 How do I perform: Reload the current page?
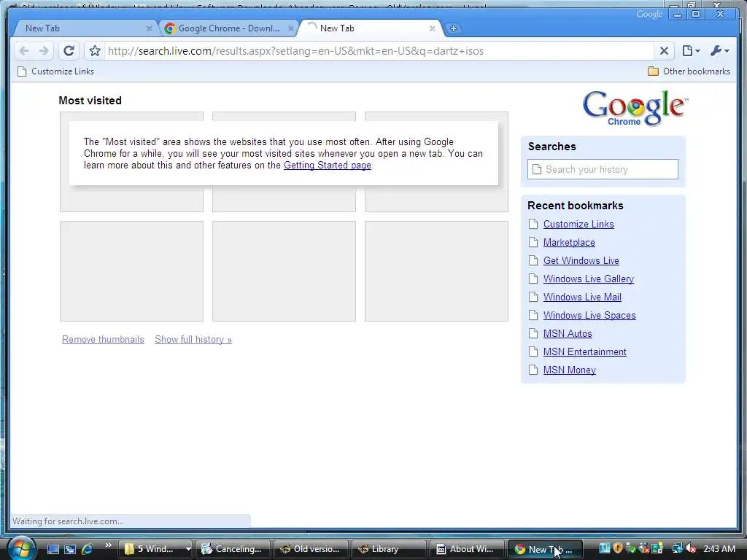click(69, 51)
